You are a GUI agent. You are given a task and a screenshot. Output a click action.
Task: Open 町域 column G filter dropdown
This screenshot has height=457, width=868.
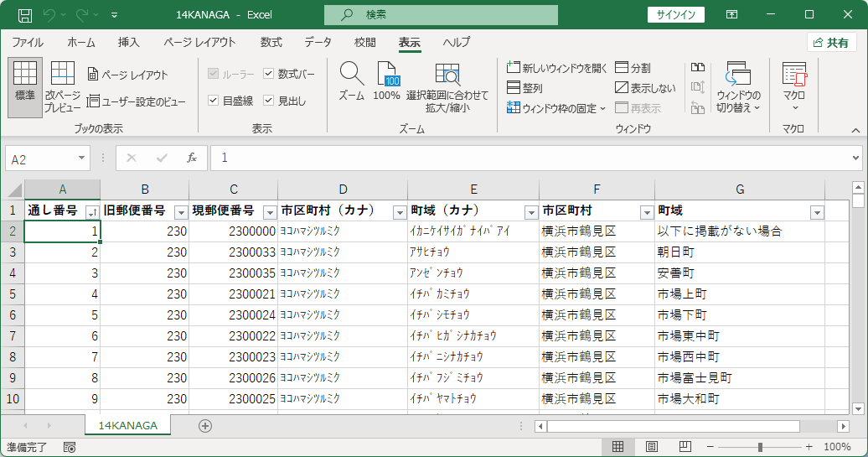click(x=817, y=212)
